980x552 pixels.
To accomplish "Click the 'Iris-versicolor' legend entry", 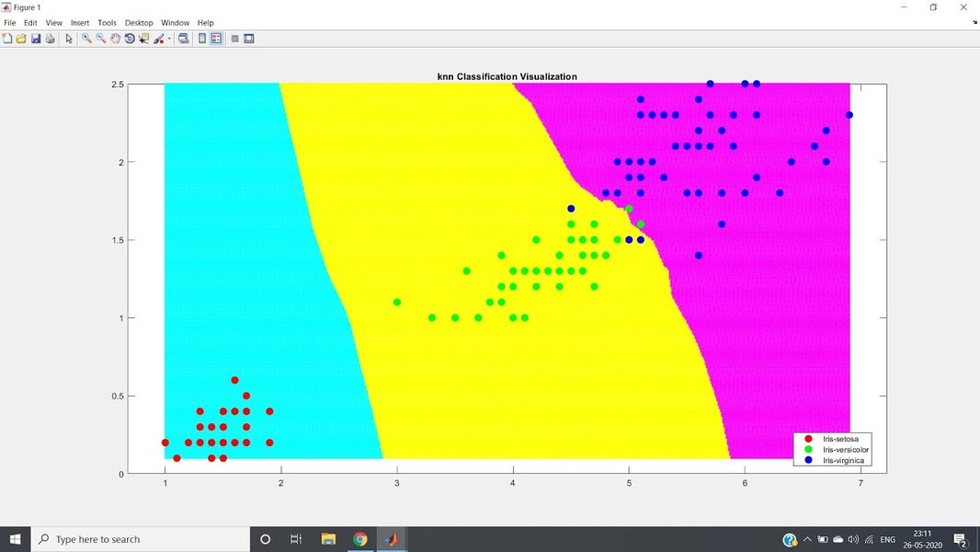I will coord(846,450).
